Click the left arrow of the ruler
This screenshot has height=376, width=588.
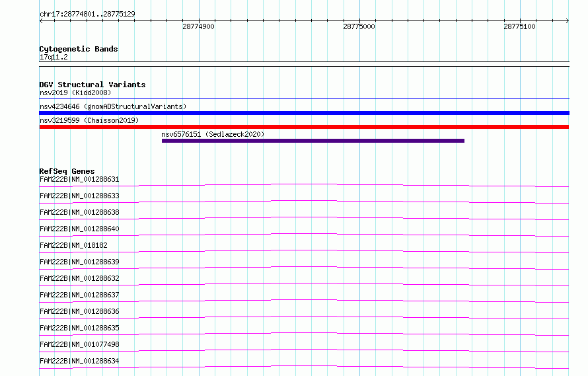click(x=41, y=20)
